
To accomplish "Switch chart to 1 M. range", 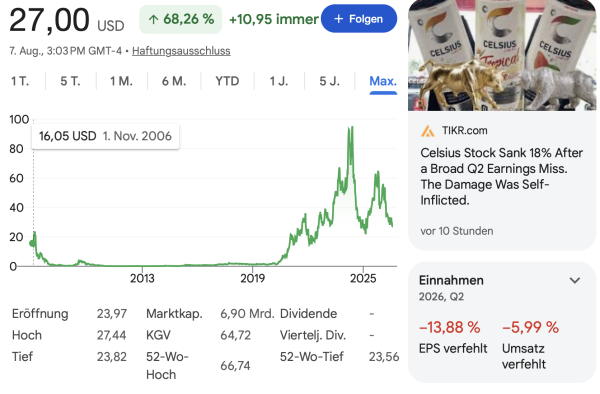I will pos(121,81).
